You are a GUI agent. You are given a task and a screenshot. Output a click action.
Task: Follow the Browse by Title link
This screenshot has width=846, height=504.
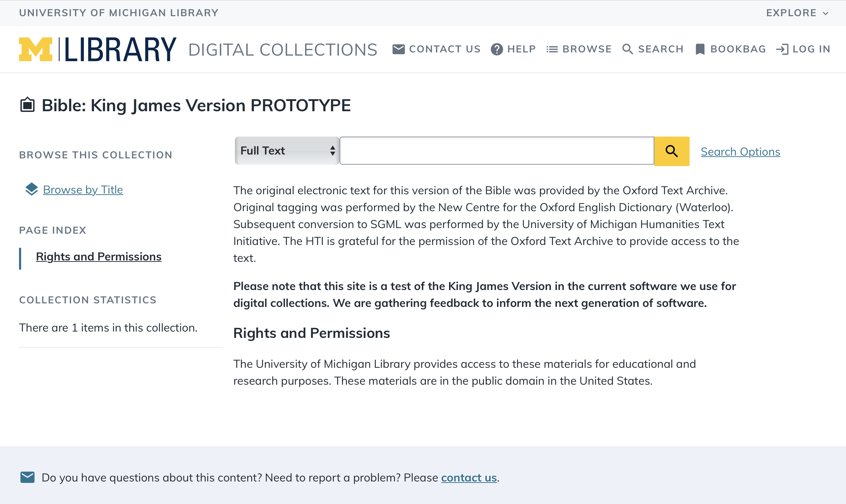coord(83,190)
